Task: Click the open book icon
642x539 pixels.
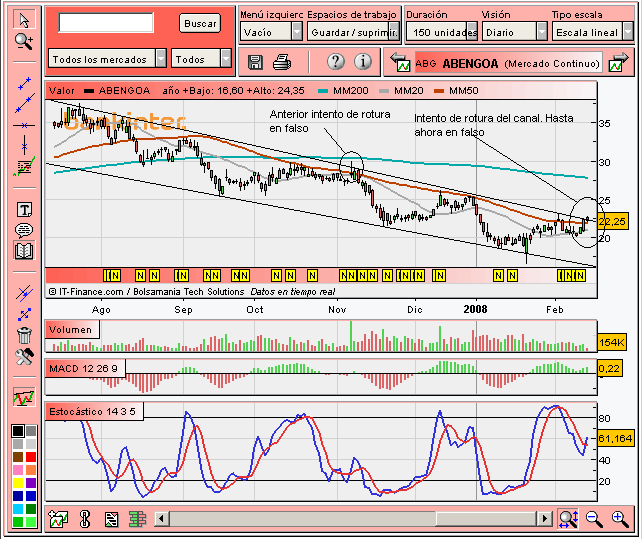Action: (24, 251)
